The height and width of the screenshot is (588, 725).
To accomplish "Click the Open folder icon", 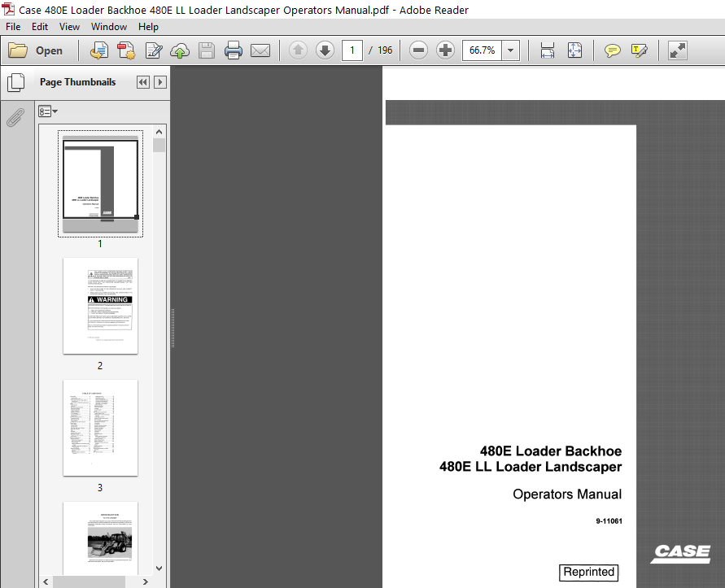I will 18,50.
